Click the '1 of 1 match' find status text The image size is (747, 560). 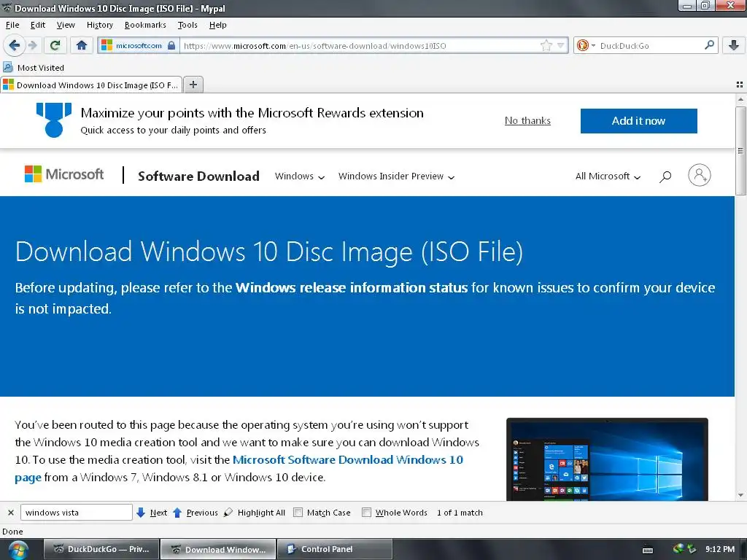[460, 513]
